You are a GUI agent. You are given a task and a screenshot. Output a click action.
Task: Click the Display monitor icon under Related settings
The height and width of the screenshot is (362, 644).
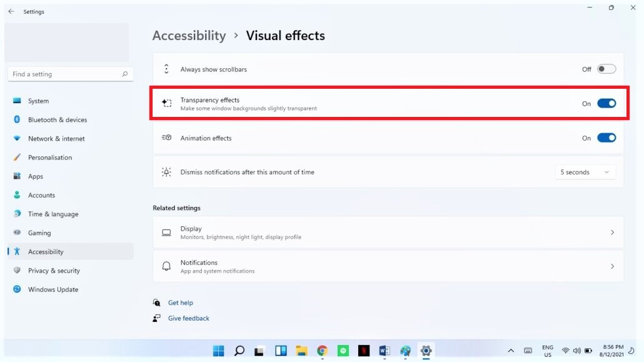166,232
